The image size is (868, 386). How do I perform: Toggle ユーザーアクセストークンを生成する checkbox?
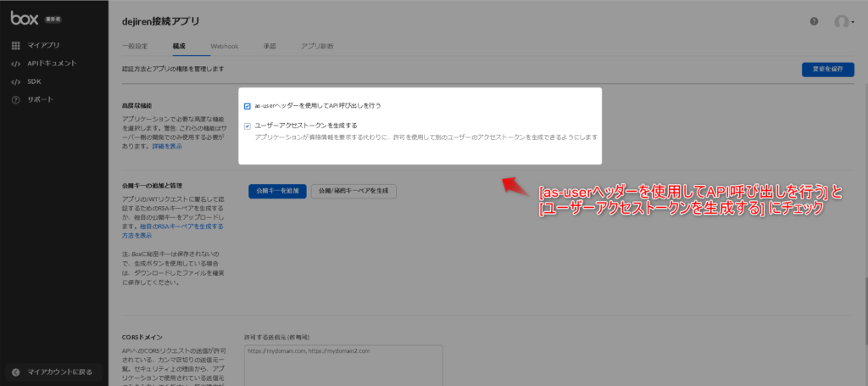tap(248, 126)
